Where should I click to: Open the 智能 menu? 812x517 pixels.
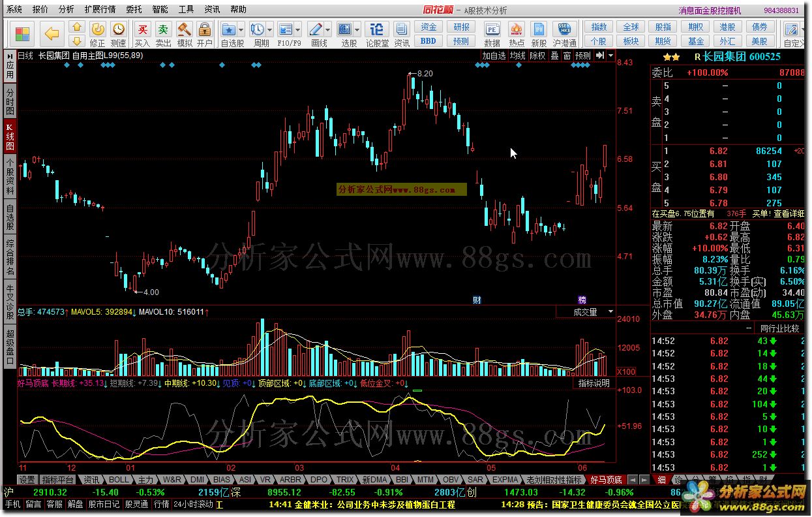pos(160,10)
